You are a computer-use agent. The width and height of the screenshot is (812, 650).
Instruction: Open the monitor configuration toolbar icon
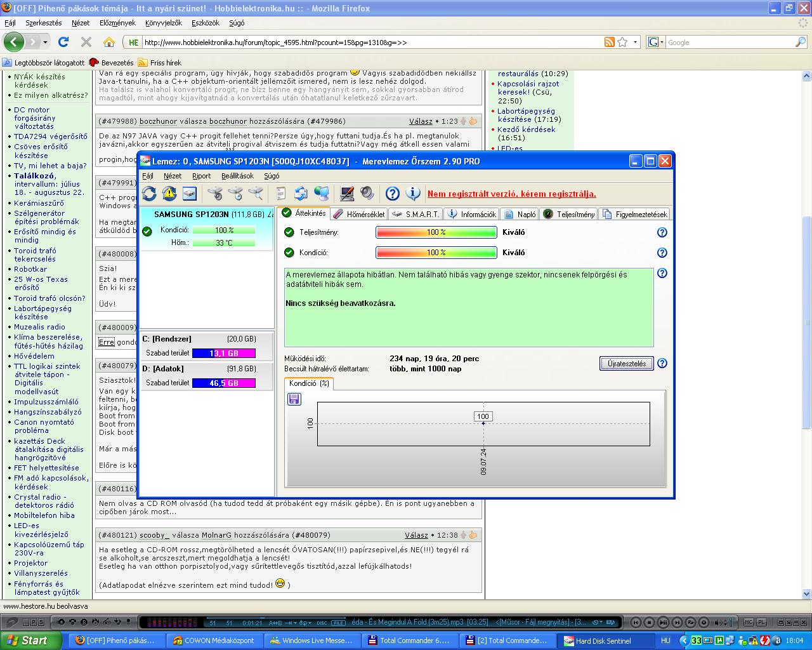pyautogui.click(x=347, y=194)
